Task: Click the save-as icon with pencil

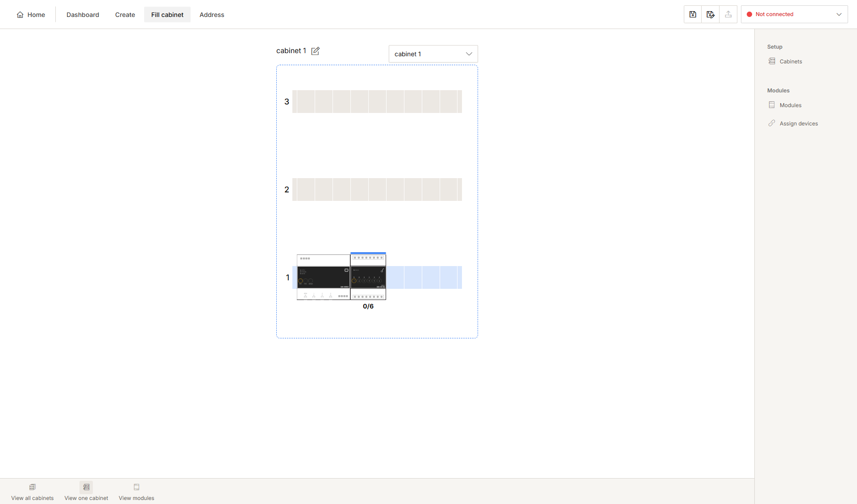Action: click(711, 14)
